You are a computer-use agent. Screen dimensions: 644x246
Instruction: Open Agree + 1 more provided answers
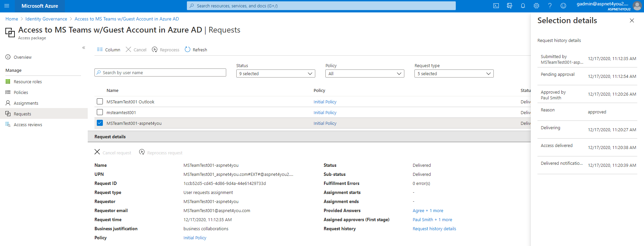(x=428, y=210)
